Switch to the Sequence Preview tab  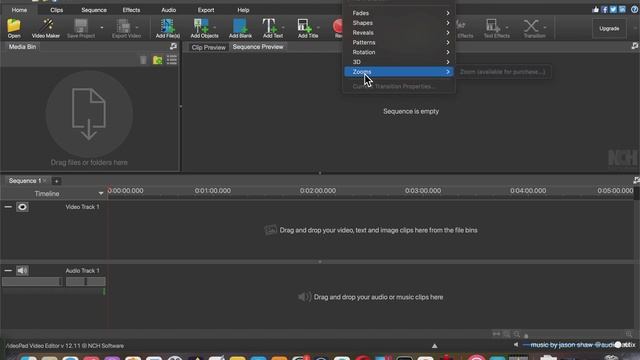click(x=258, y=47)
